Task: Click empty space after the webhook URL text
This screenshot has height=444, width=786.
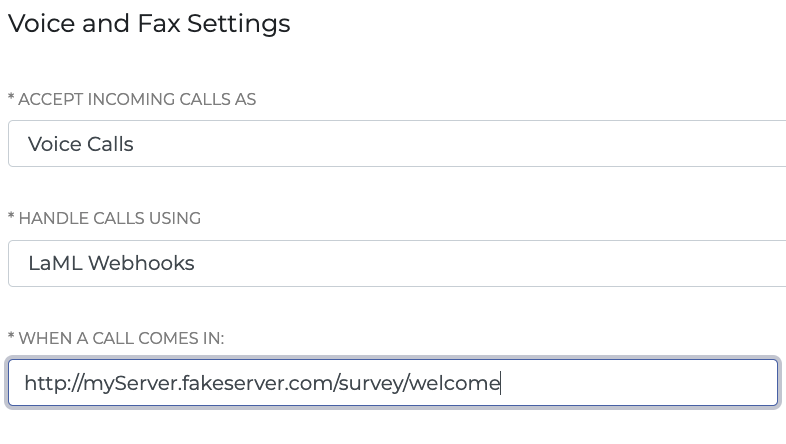Action: tap(637, 382)
